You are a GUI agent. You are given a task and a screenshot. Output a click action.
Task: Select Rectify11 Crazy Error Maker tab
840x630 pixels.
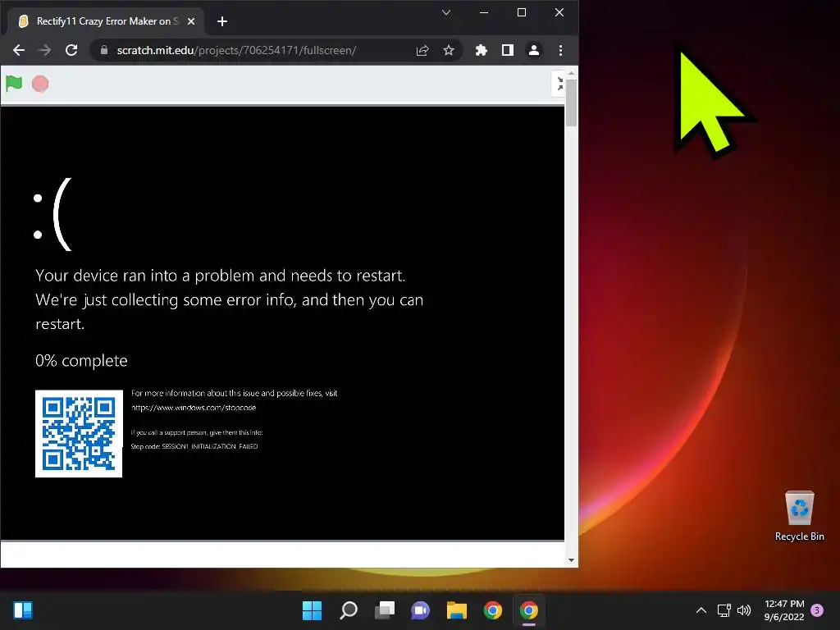pyautogui.click(x=106, y=21)
